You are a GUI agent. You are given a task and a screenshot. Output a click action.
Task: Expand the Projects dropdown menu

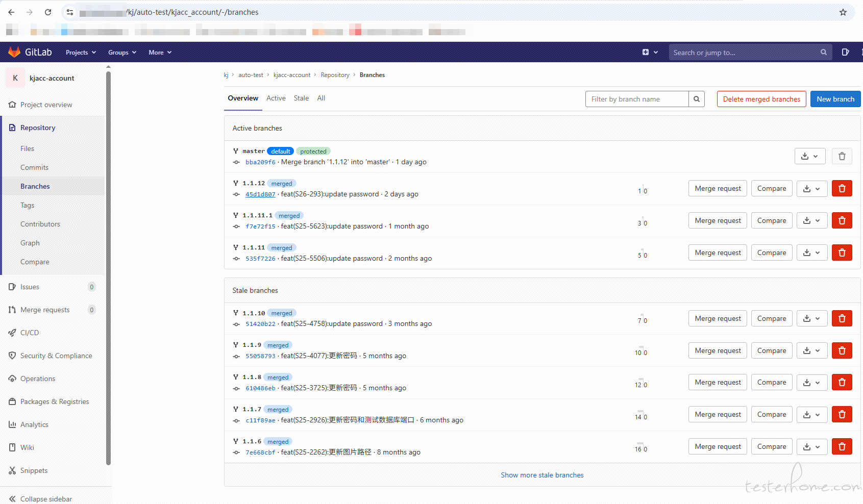(x=81, y=53)
